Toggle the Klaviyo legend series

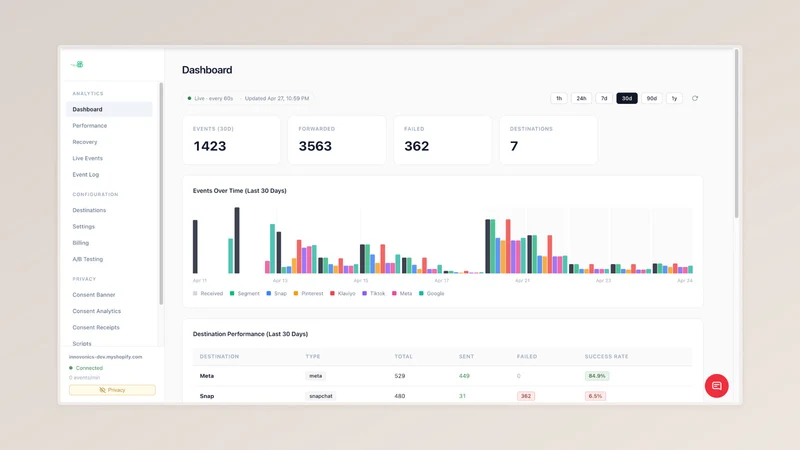pyautogui.click(x=343, y=293)
